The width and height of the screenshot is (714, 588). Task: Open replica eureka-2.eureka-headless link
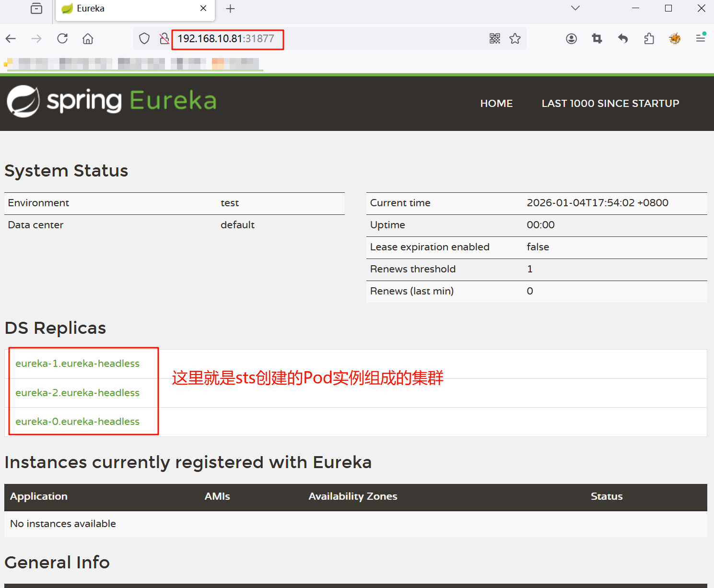(x=78, y=393)
